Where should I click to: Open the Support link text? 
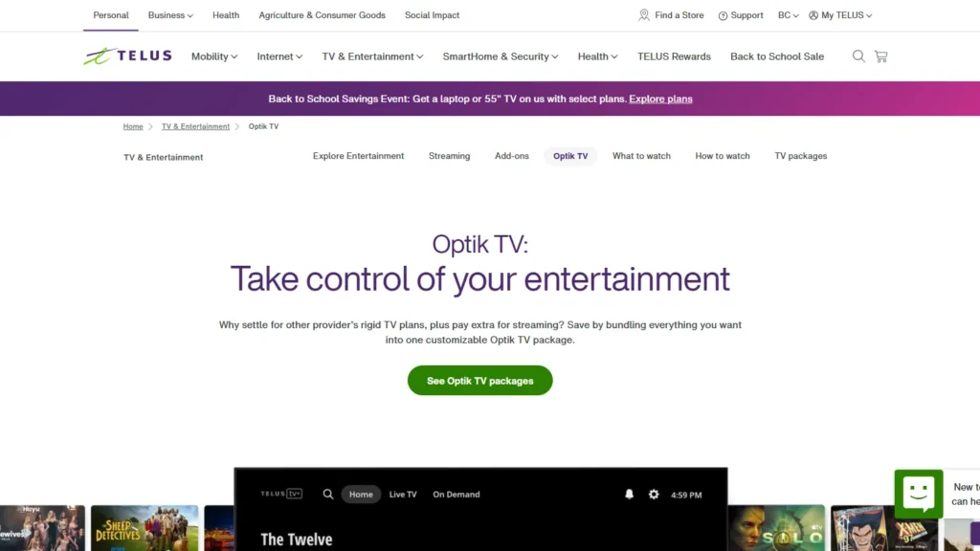coord(746,15)
